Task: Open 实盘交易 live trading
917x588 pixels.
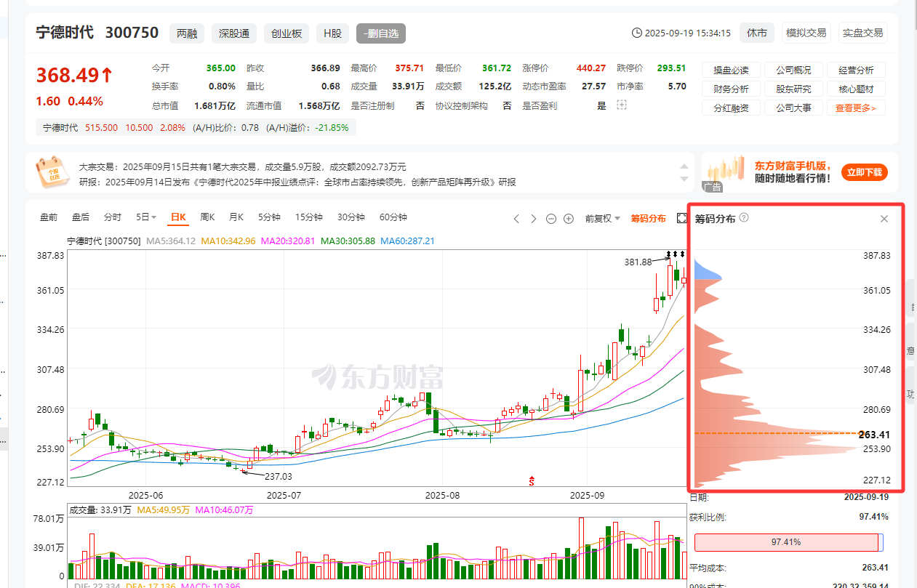Action: [x=863, y=33]
